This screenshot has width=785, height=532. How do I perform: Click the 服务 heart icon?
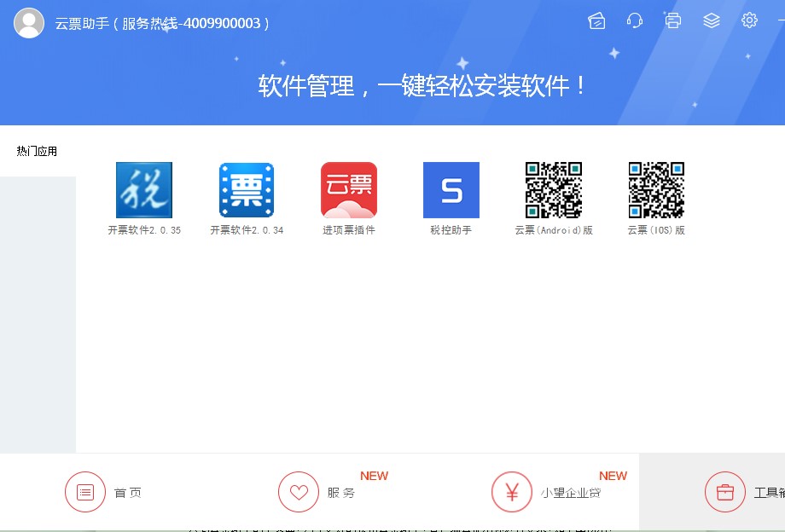coord(299,492)
